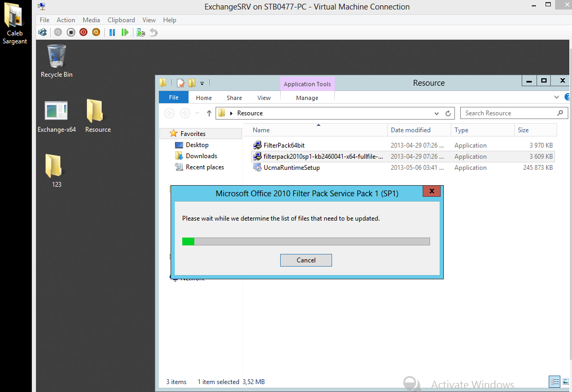Image resolution: width=572 pixels, height=392 pixels.
Task: Click the orange Save VM state icon
Action: pos(96,32)
